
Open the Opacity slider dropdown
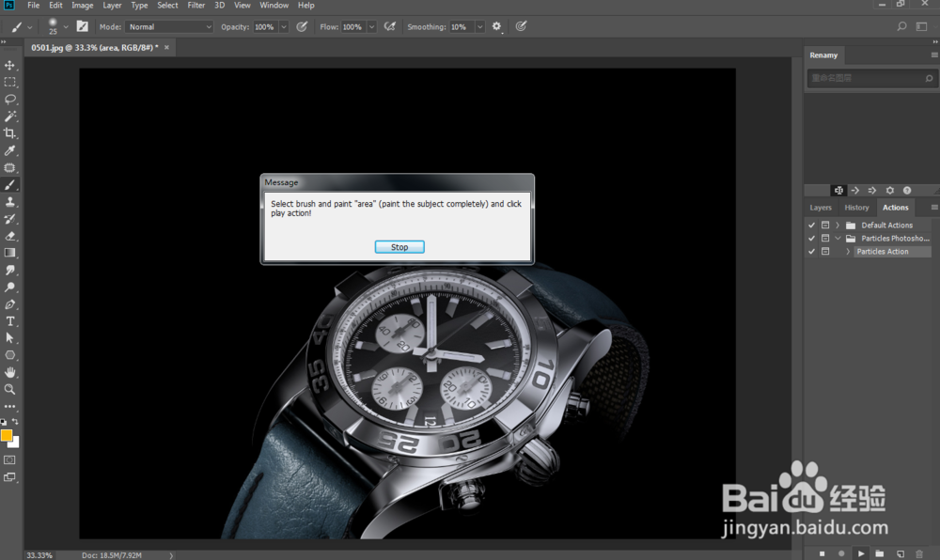point(284,27)
